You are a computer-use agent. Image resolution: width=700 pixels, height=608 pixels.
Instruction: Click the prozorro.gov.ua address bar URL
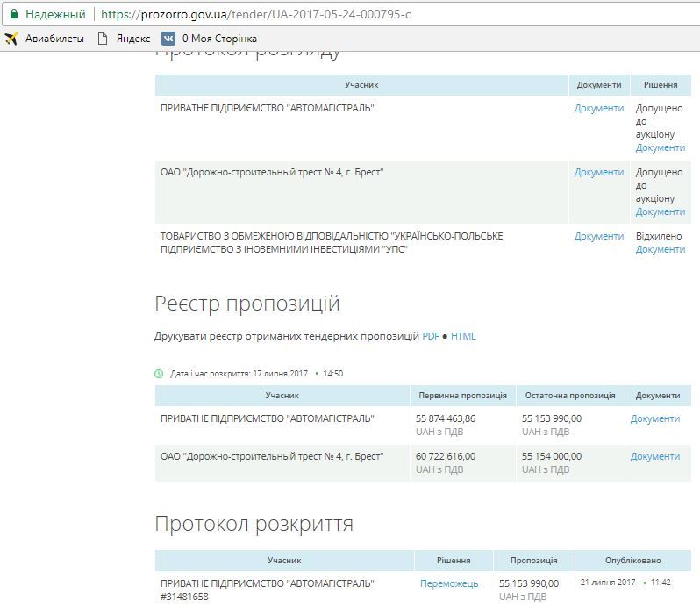point(256,14)
